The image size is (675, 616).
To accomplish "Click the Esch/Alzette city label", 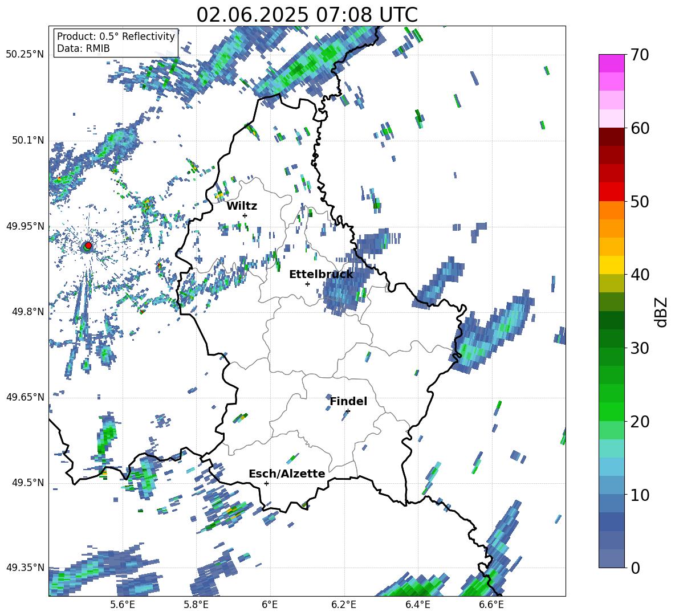I will click(x=287, y=474).
